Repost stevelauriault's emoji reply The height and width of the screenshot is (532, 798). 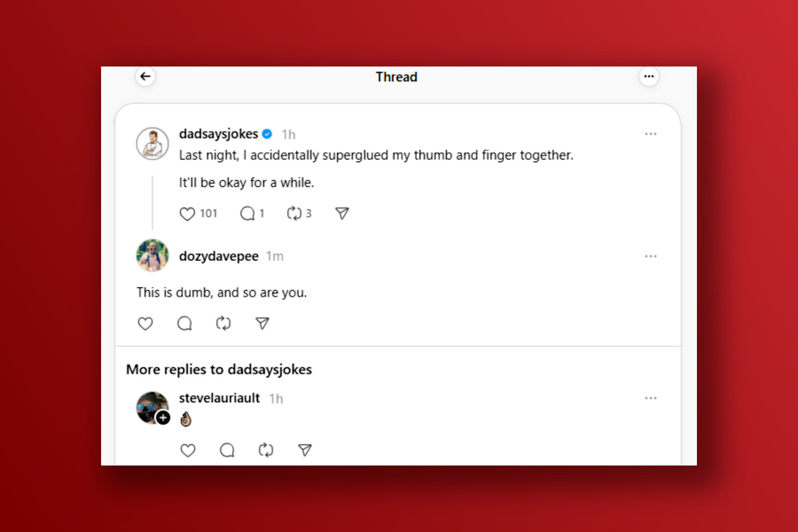(265, 450)
